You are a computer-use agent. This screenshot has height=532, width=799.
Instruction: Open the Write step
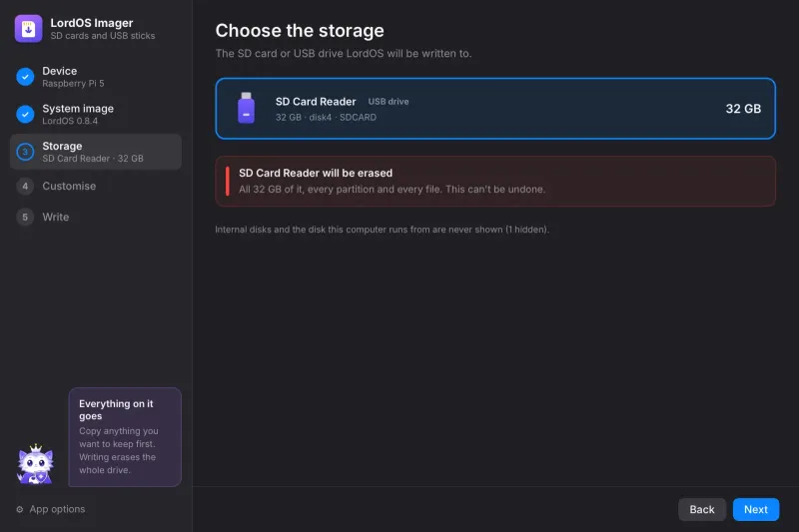coord(96,217)
